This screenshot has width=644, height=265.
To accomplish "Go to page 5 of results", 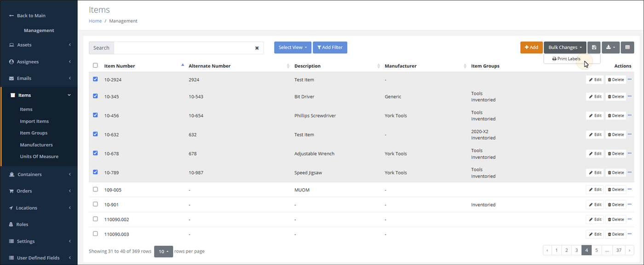I will [596, 250].
